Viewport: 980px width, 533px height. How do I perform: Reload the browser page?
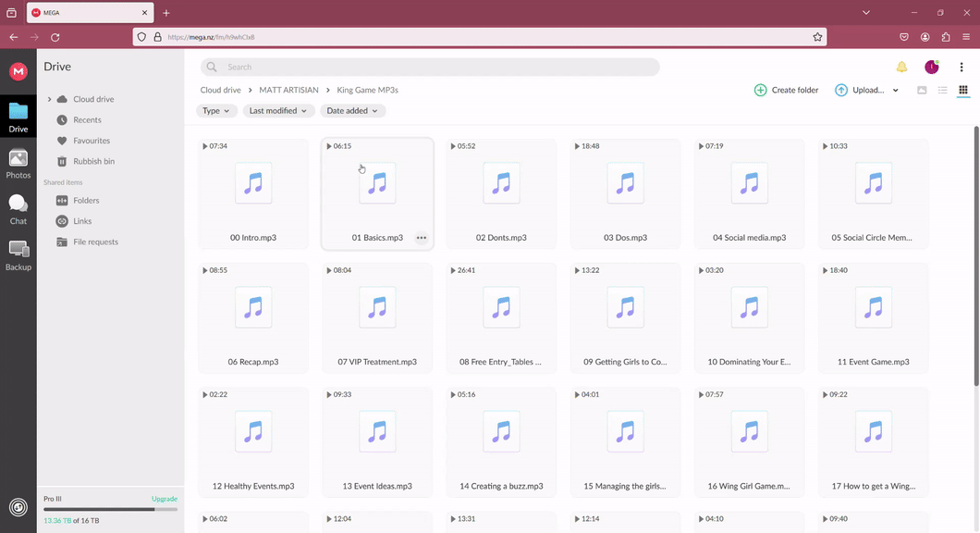55,38
